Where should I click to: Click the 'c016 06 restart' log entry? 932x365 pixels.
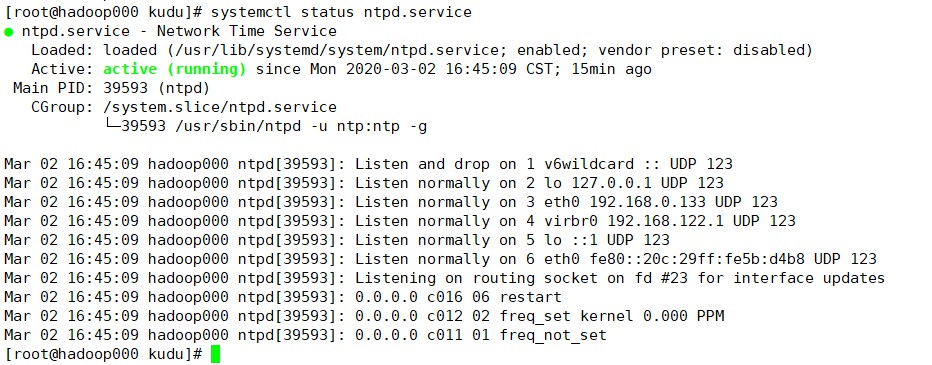click(494, 297)
